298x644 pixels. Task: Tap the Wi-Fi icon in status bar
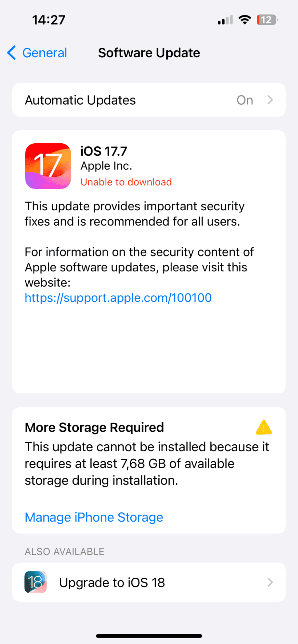245,19
